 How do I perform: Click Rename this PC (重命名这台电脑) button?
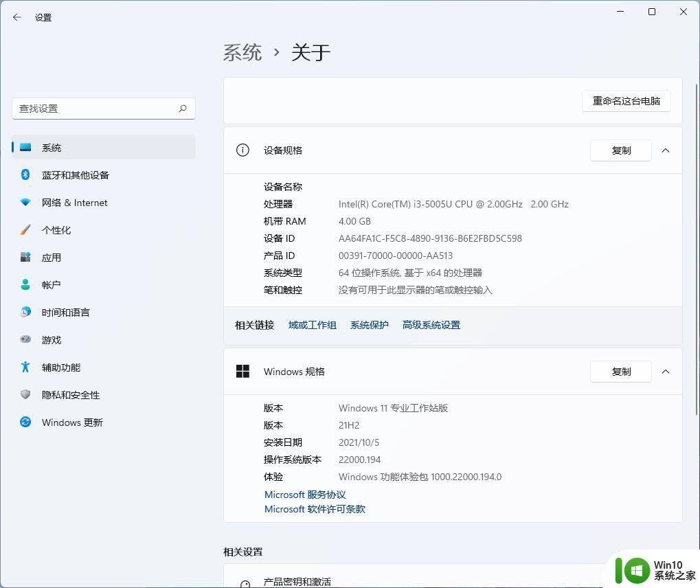pos(626,101)
